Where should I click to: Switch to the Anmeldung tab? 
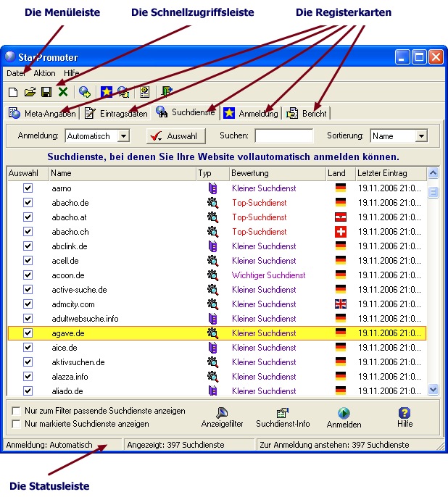(251, 113)
